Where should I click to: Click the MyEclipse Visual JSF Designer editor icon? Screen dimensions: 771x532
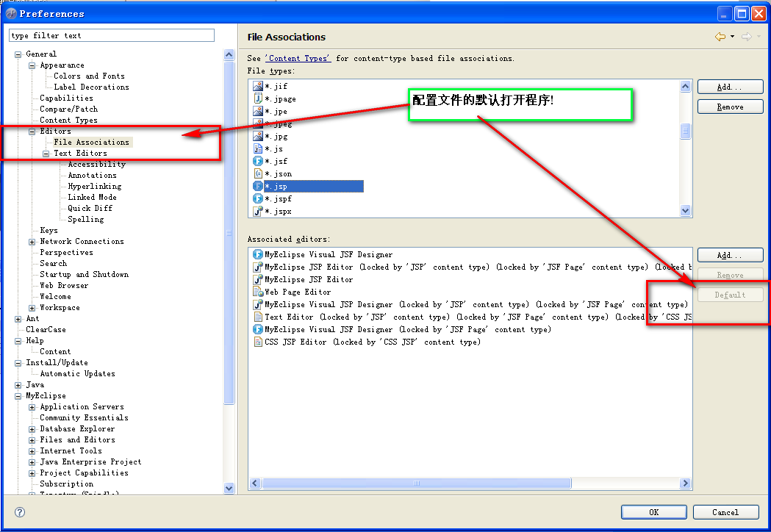(x=257, y=254)
